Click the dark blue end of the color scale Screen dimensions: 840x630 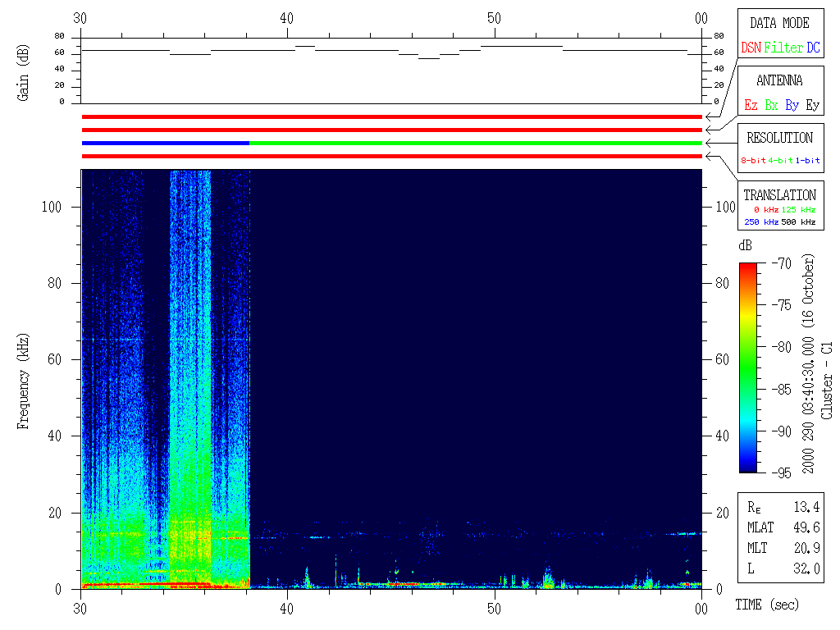coord(748,468)
